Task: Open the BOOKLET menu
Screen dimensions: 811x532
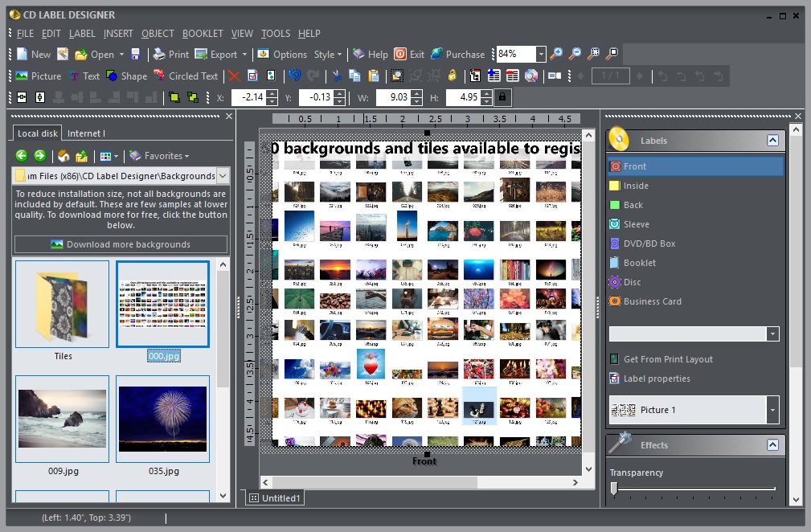Action: [203, 33]
